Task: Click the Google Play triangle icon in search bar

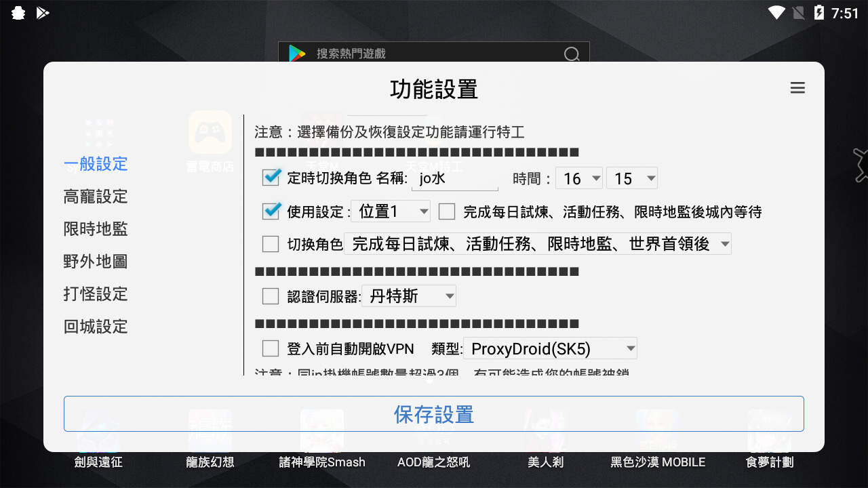Action: coord(294,53)
